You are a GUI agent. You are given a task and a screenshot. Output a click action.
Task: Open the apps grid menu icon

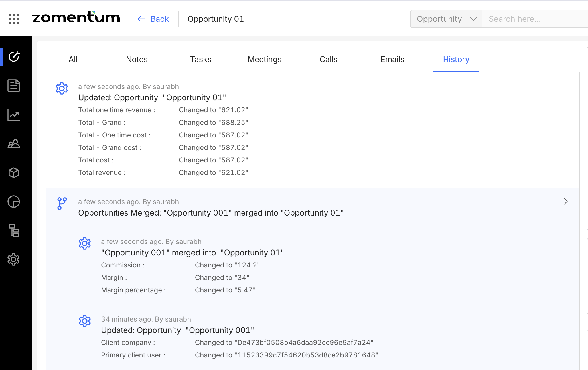tap(14, 19)
